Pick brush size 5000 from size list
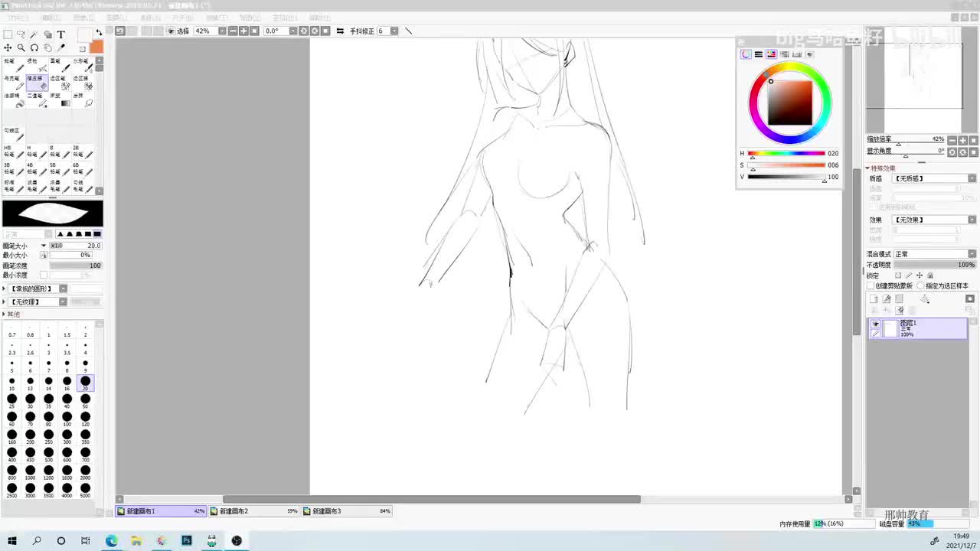Image resolution: width=980 pixels, height=551 pixels. pos(85,490)
